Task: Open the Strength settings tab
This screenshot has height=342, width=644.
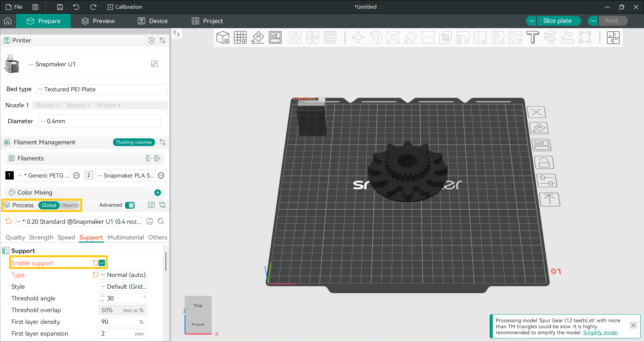Action: pyautogui.click(x=41, y=237)
